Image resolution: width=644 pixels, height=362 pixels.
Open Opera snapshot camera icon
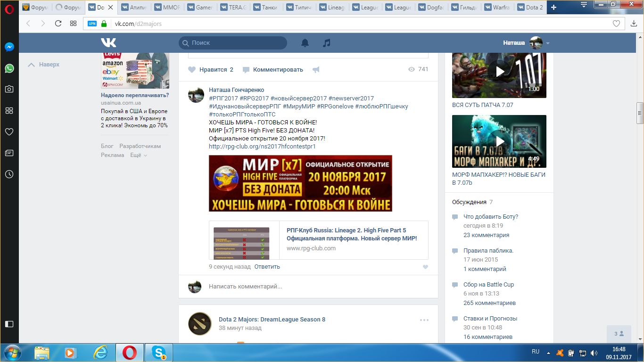pos(9,89)
